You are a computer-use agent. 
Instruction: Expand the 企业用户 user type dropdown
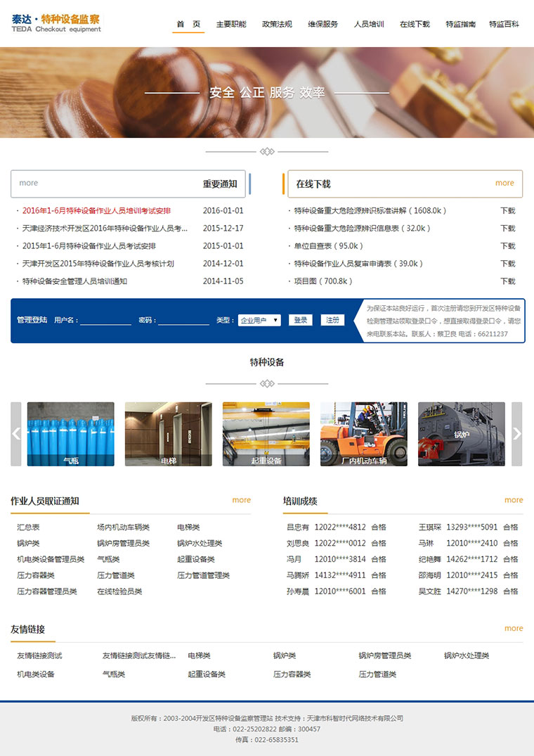[259, 320]
